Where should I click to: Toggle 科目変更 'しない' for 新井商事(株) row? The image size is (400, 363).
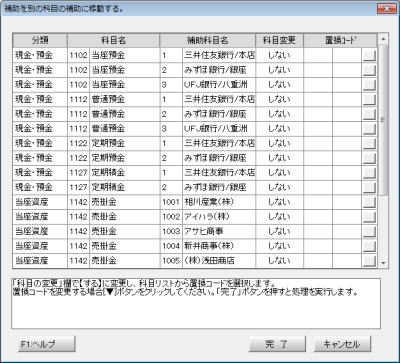click(279, 246)
